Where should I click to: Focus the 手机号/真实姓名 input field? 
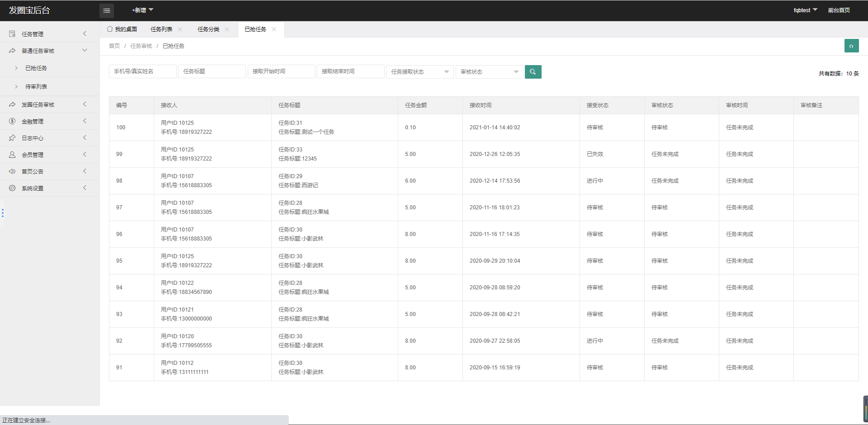tap(143, 71)
